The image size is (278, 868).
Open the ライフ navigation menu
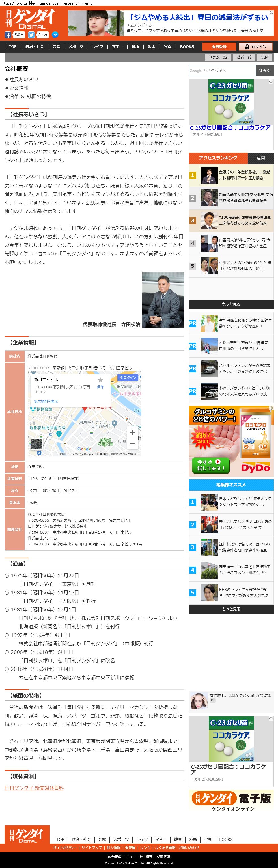(98, 46)
